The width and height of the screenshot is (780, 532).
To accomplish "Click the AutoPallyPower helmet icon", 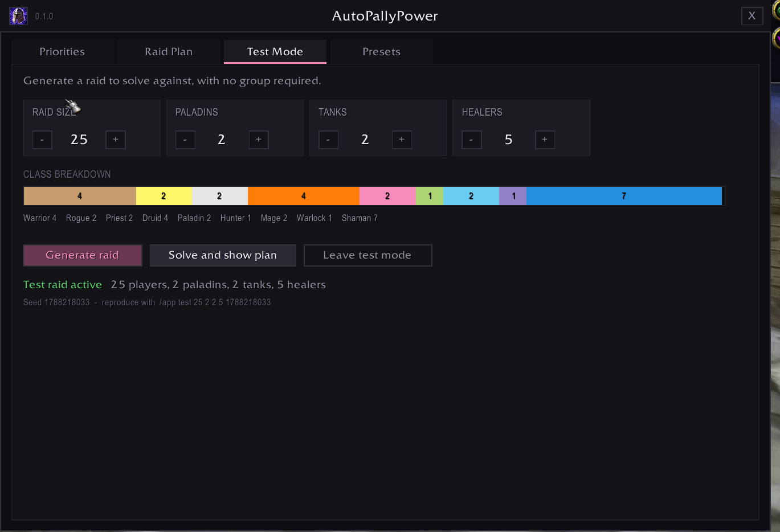I will pos(18,16).
